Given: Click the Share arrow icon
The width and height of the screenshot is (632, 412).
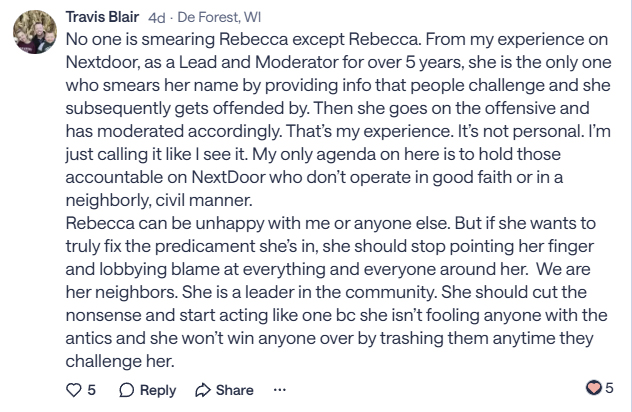Looking at the screenshot, I should 203,390.
